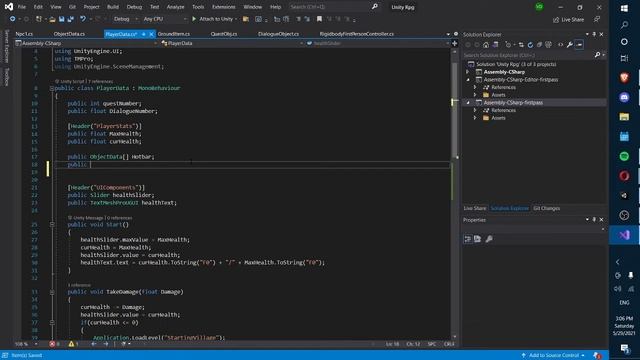This screenshot has width=640, height=360.
Task: Click Add to Source Control
Action: 553,355
